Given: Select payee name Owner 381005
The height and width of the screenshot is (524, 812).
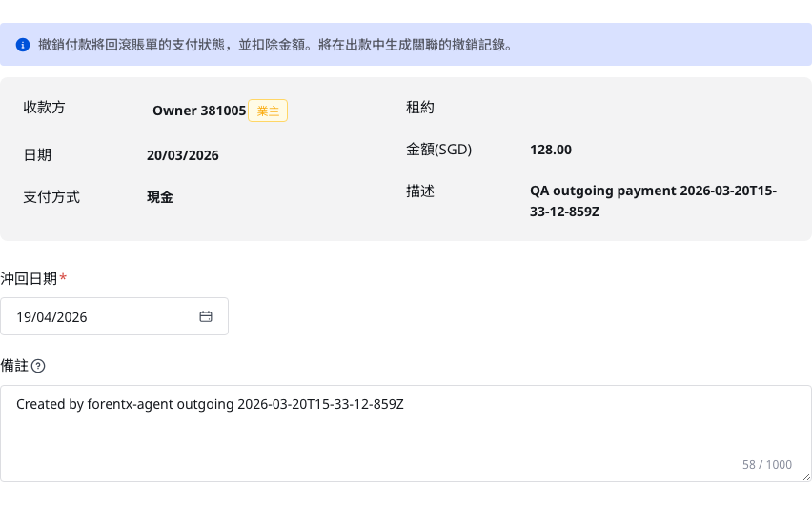Looking at the screenshot, I should pyautogui.click(x=199, y=111).
